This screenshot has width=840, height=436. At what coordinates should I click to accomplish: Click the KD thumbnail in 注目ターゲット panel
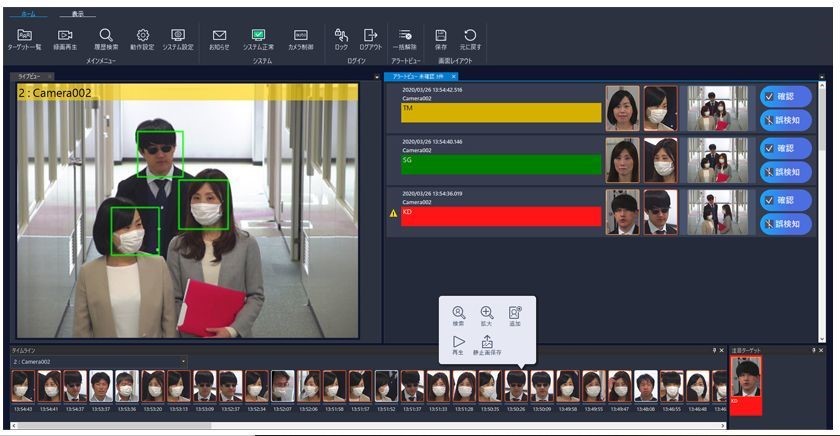tap(746, 381)
